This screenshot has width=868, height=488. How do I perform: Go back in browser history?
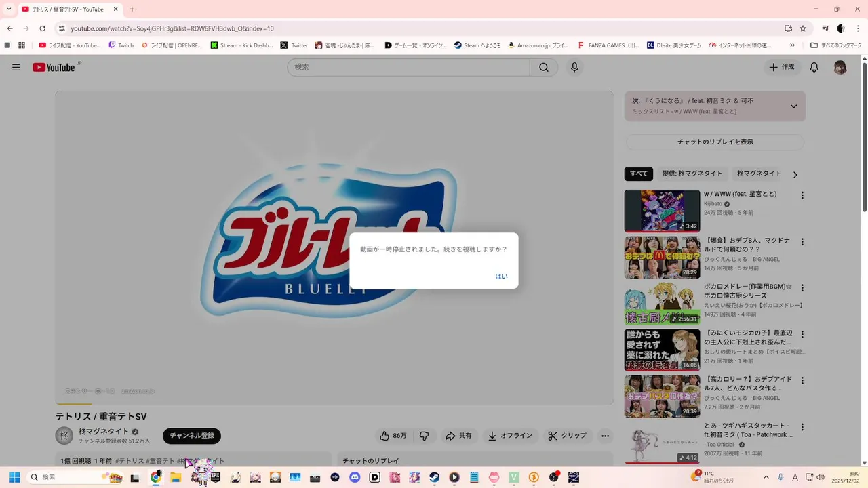coord(10,28)
